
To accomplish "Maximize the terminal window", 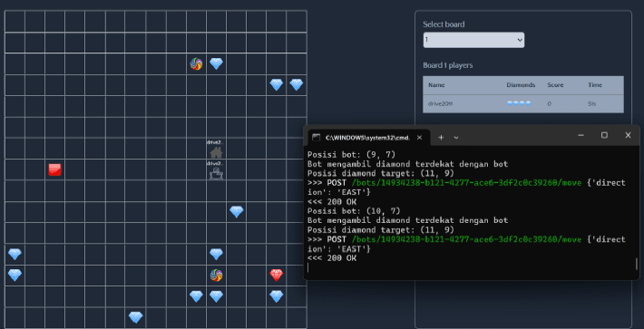I will pyautogui.click(x=604, y=135).
